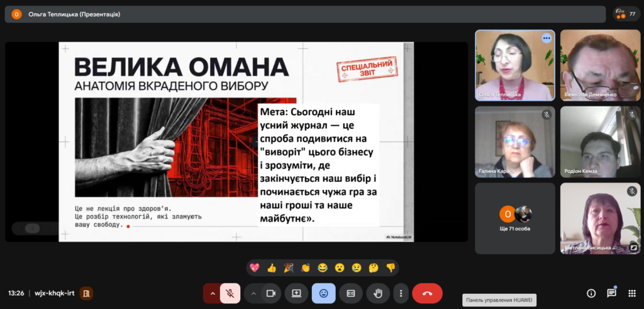644x309 pixels.
Task: Click the 'Ще 71 особа' tile
Action: point(514,218)
